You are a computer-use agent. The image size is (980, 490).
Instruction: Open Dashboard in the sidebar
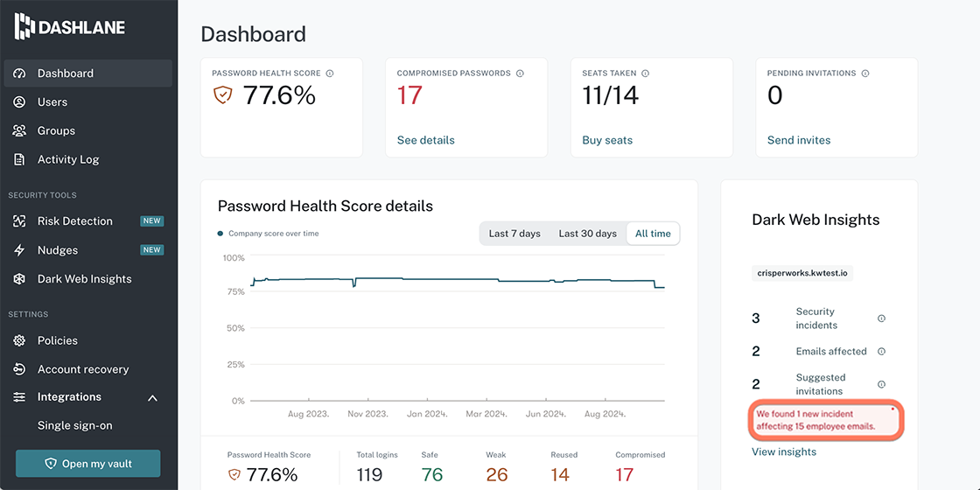(x=88, y=73)
